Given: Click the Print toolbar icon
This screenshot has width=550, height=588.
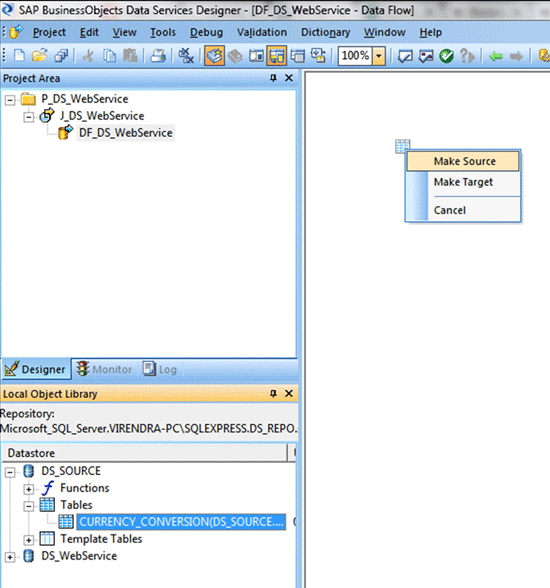Looking at the screenshot, I should [x=158, y=56].
